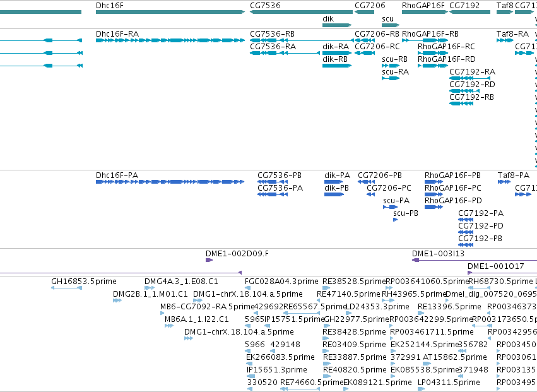Select the dik-PA protein feature
Screen dimensions: 537x392
click(334, 182)
